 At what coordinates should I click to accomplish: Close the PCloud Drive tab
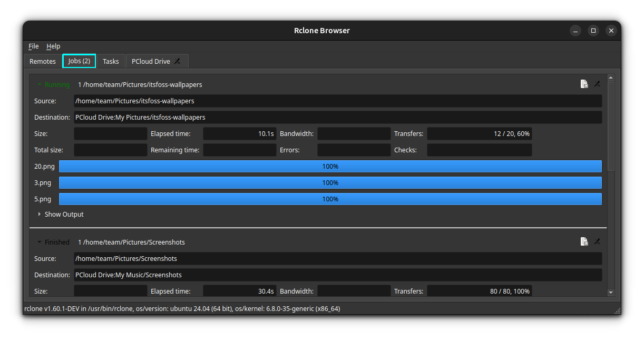coord(178,61)
